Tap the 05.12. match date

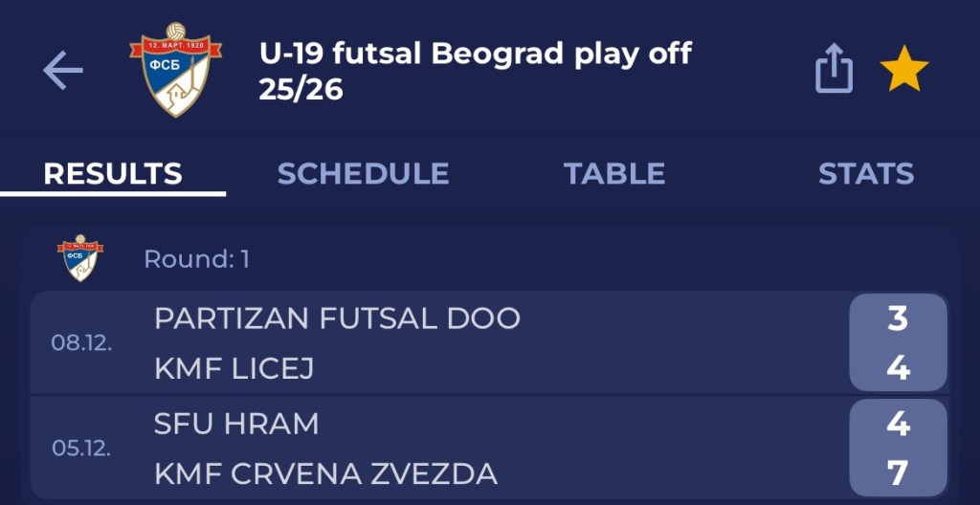(x=81, y=449)
